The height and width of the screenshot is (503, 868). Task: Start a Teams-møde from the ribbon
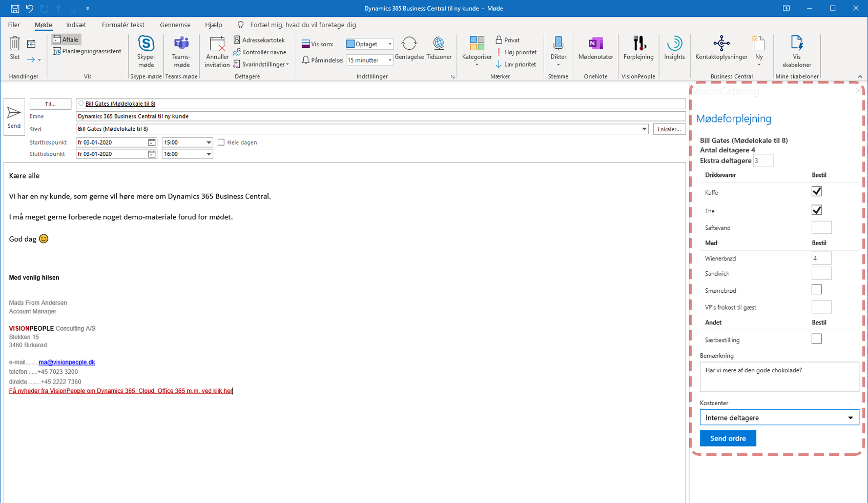[181, 51]
